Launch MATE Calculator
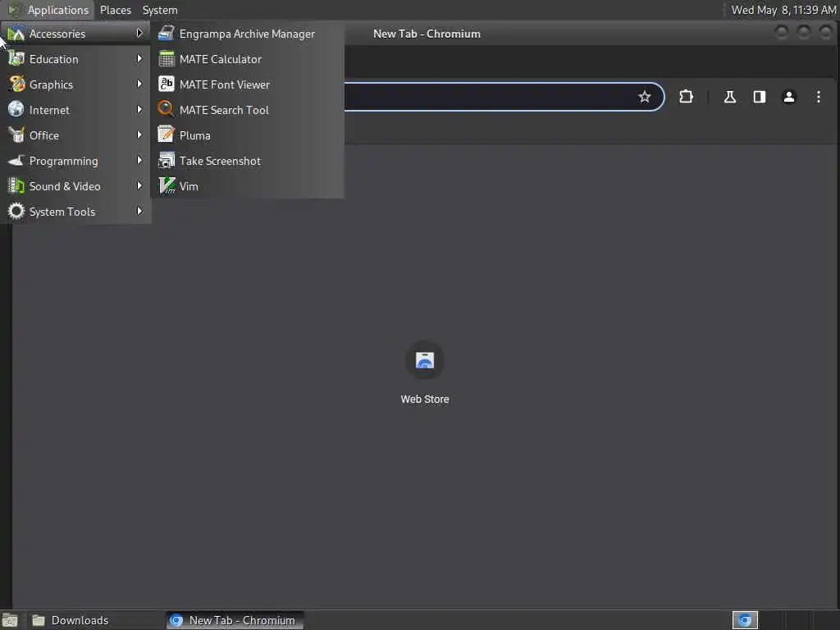Viewport: 840px width, 630px height. pyautogui.click(x=247, y=59)
